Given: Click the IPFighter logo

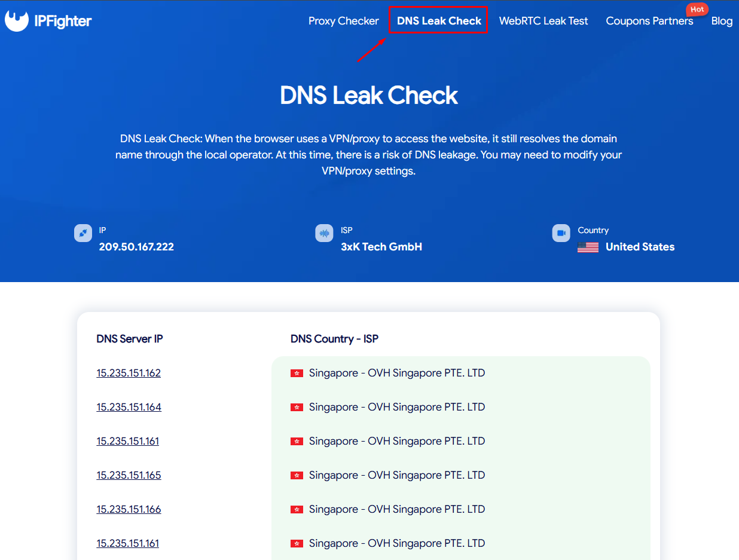Looking at the screenshot, I should 48,21.
